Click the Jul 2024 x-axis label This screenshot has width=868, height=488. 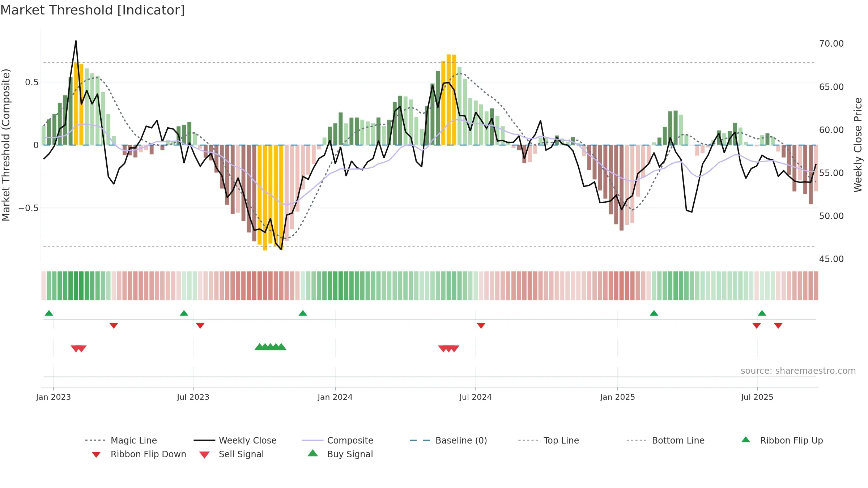pyautogui.click(x=476, y=397)
